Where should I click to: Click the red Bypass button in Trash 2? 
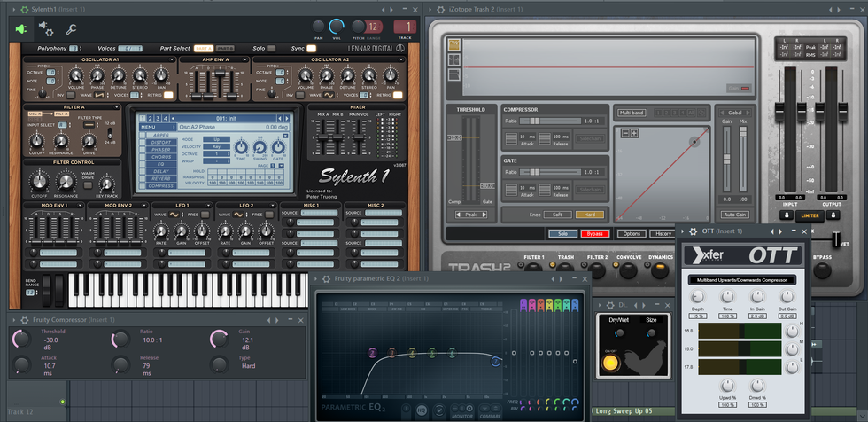tap(594, 234)
